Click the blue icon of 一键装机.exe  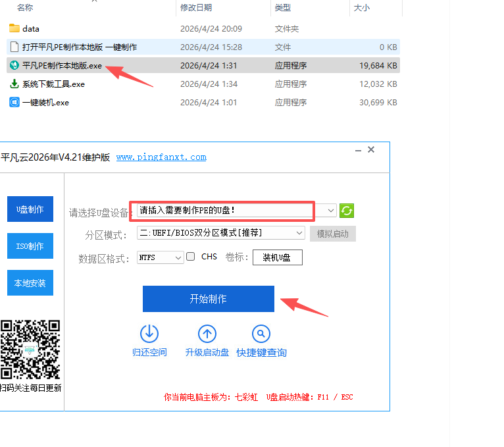pyautogui.click(x=14, y=102)
